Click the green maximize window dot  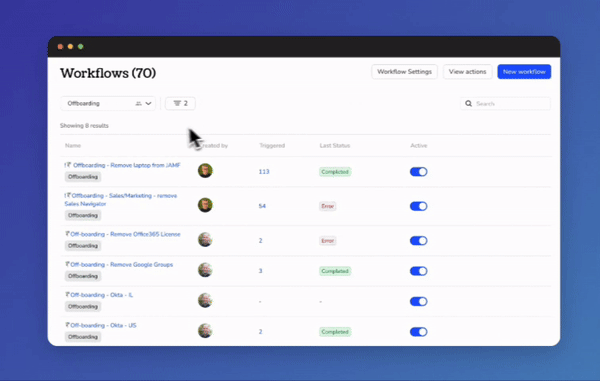pyautogui.click(x=80, y=47)
